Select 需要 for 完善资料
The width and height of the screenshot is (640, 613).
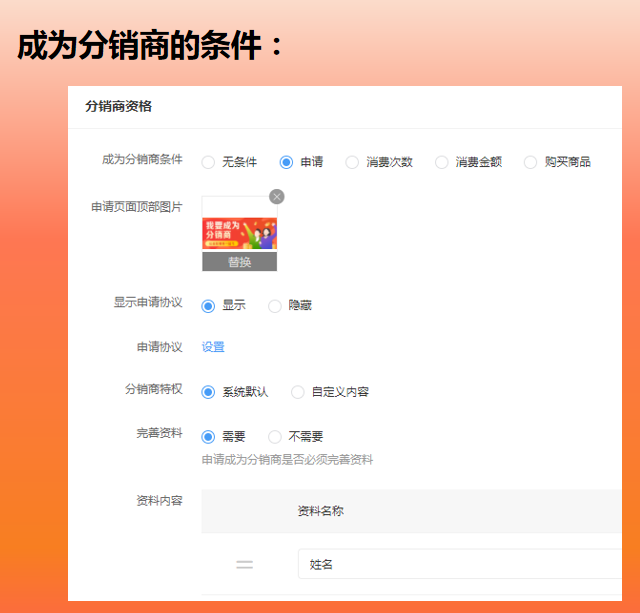pos(209,437)
